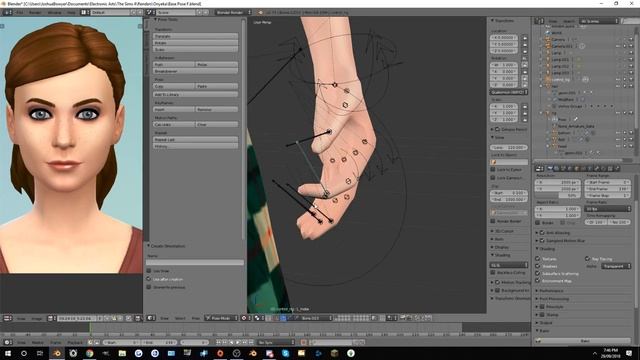Click the auto-keyframe record button
This screenshot has height=360, width=640.
click(304, 342)
